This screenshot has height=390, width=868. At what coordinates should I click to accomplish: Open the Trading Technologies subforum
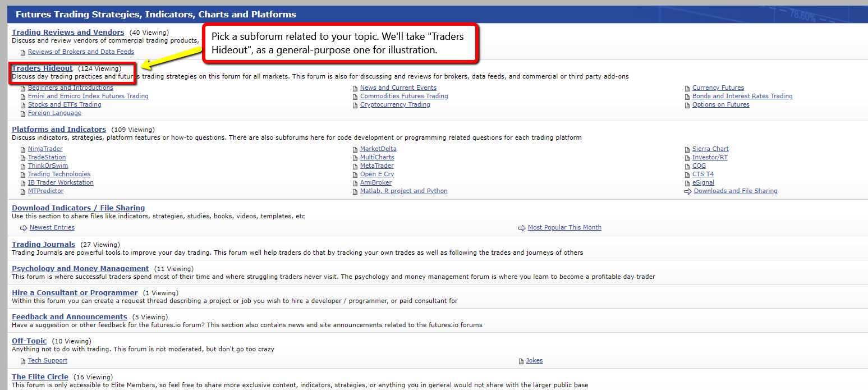59,174
